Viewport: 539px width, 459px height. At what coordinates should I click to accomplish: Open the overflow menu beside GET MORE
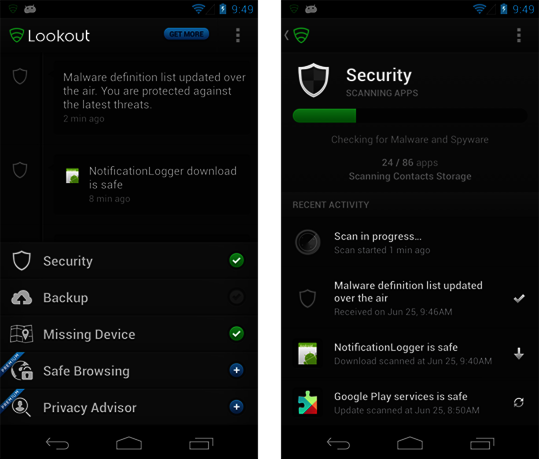[238, 35]
